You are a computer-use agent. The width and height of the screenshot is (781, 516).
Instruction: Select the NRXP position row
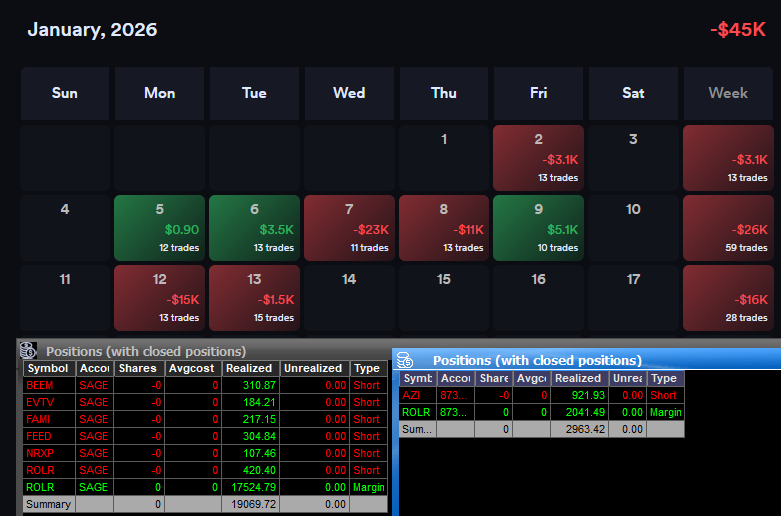tap(205, 453)
